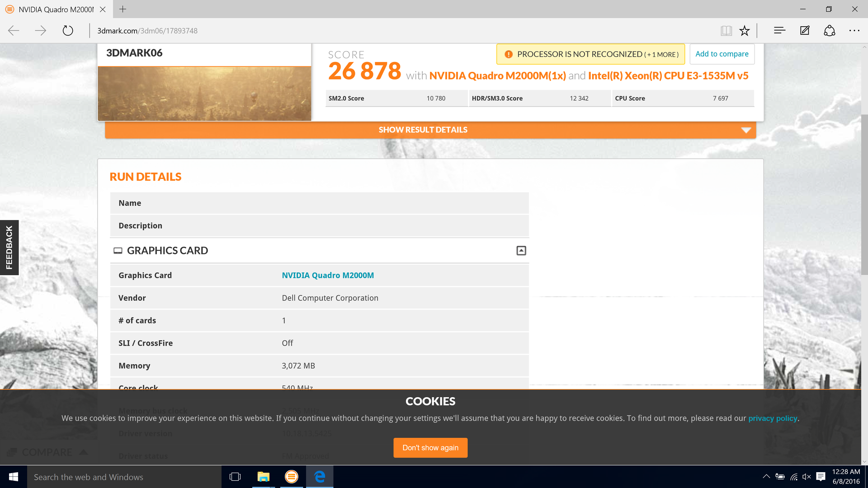Expand the Compare panel arrow
The height and width of the screenshot is (488, 868).
(84, 452)
